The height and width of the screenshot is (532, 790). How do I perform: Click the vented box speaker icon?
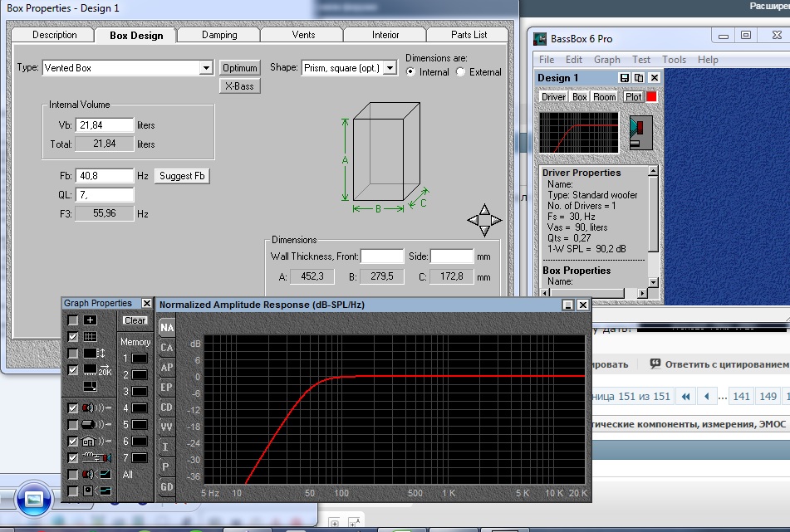click(x=640, y=131)
